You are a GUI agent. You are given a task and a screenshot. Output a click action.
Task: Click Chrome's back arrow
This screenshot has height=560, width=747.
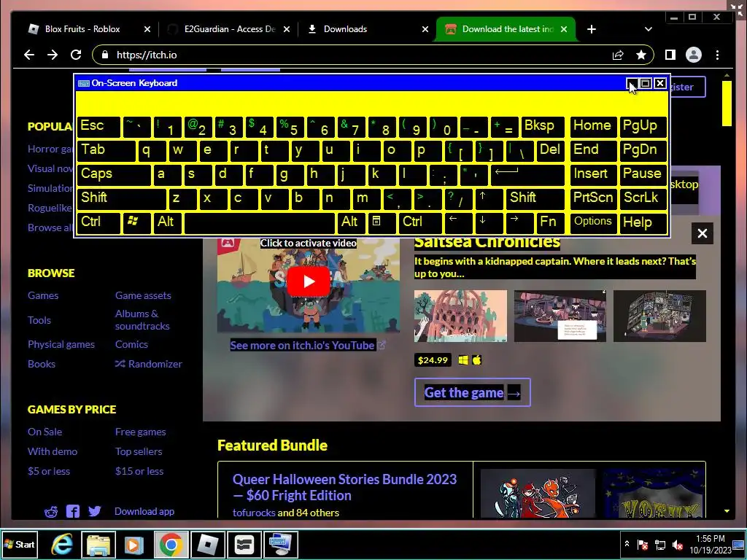29,55
